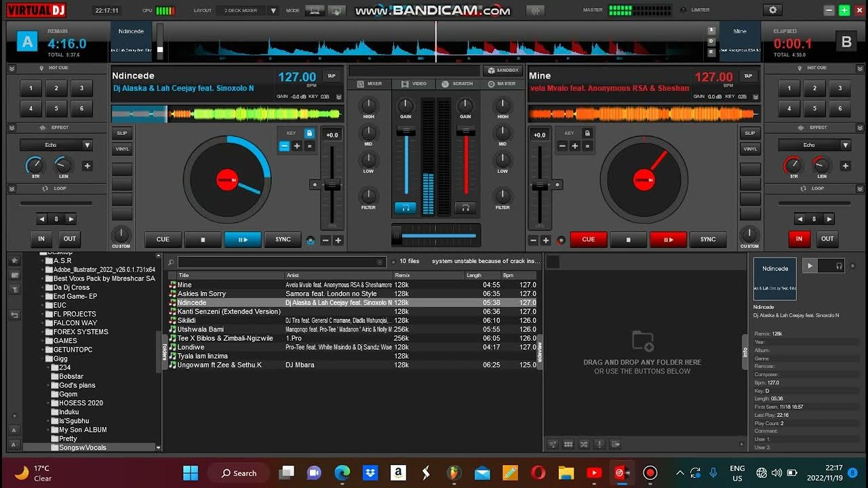Click deck A loop OUT button

point(70,239)
